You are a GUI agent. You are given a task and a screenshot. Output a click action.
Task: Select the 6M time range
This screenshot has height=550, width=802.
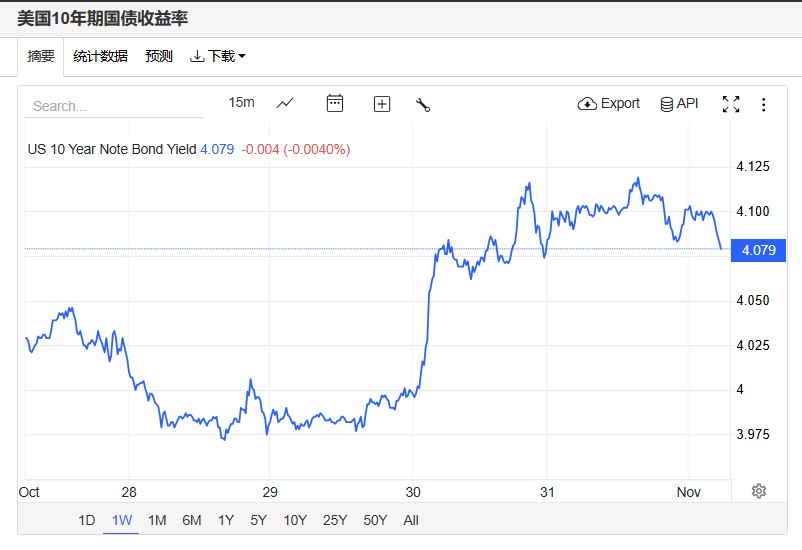pyautogui.click(x=192, y=520)
